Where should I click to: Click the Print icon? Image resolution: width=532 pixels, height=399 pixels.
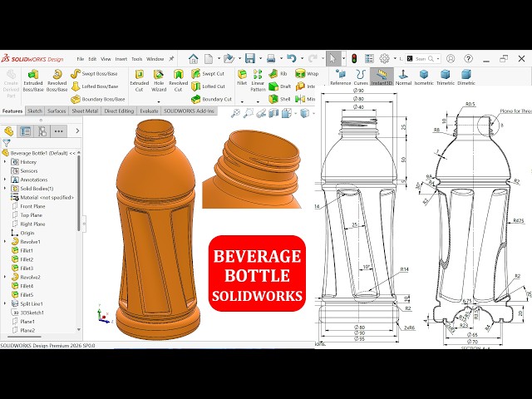coord(271,59)
